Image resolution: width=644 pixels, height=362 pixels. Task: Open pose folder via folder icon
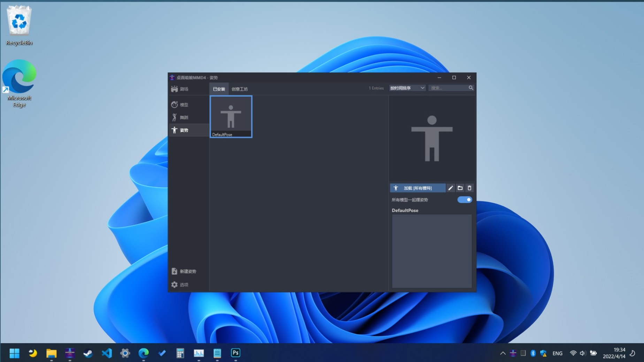coord(460,188)
